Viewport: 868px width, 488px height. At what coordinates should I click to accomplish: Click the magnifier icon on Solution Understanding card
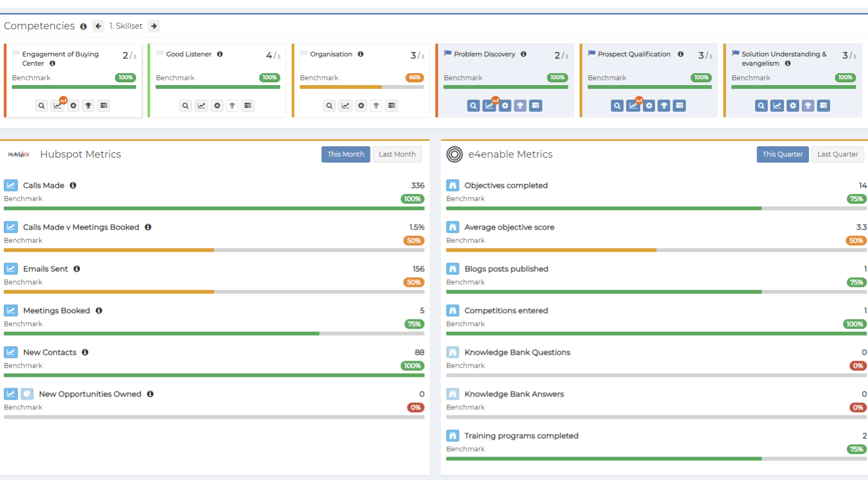[761, 105]
